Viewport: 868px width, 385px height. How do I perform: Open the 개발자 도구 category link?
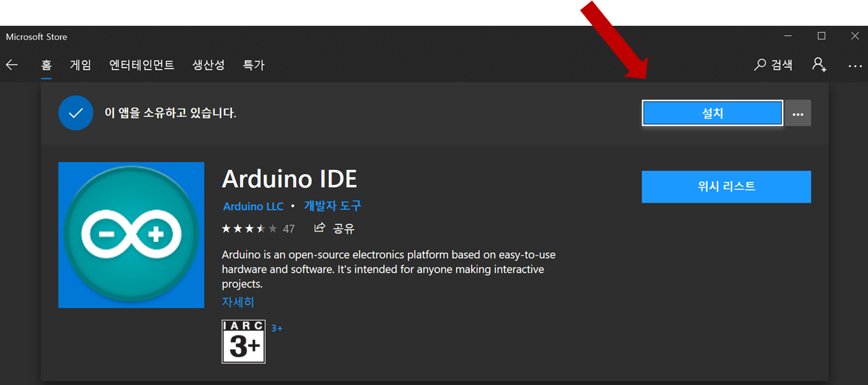[333, 206]
